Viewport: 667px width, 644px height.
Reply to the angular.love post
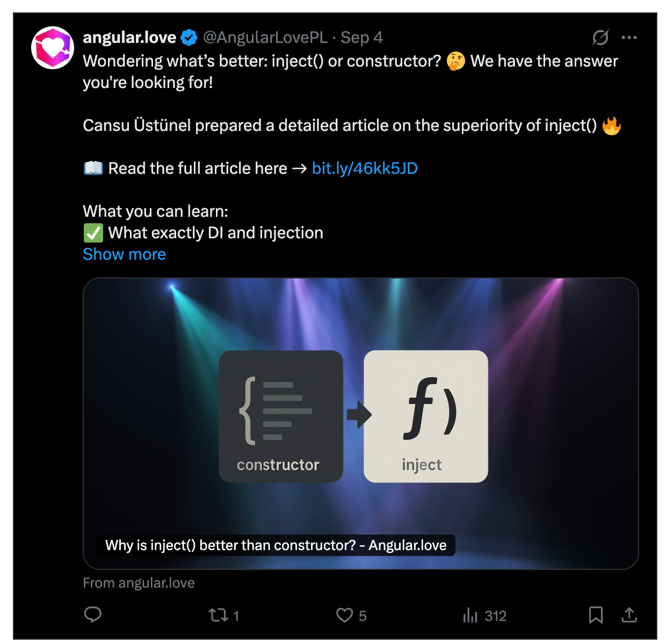click(x=93, y=615)
